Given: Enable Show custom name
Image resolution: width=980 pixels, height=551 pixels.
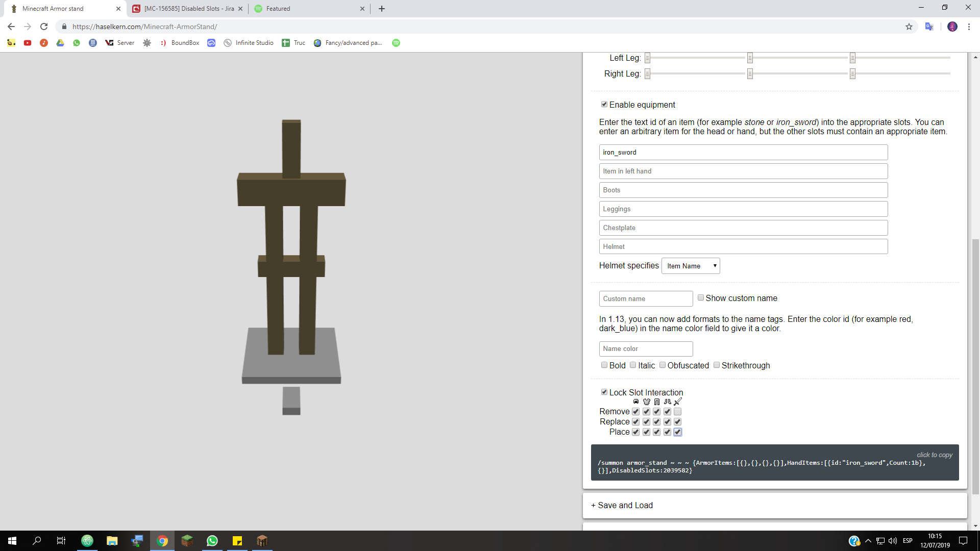Looking at the screenshot, I should click(701, 298).
